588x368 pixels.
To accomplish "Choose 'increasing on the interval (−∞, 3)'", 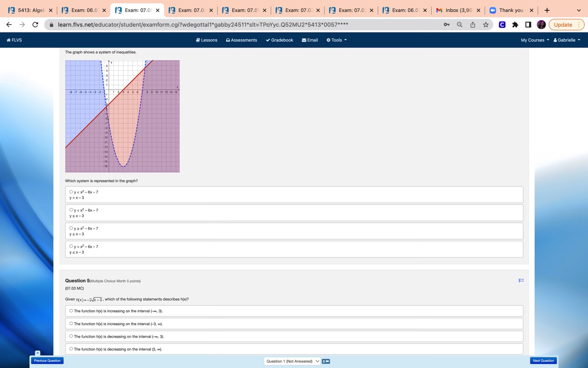I will pos(71,311).
